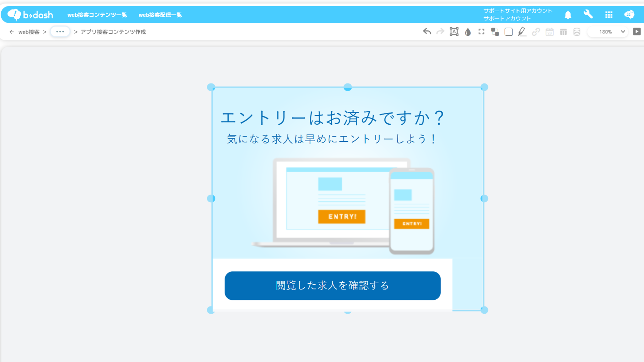The width and height of the screenshot is (644, 362).
Task: Click アプリ接客コンテンツ作成 breadcrumb
Action: point(113,32)
